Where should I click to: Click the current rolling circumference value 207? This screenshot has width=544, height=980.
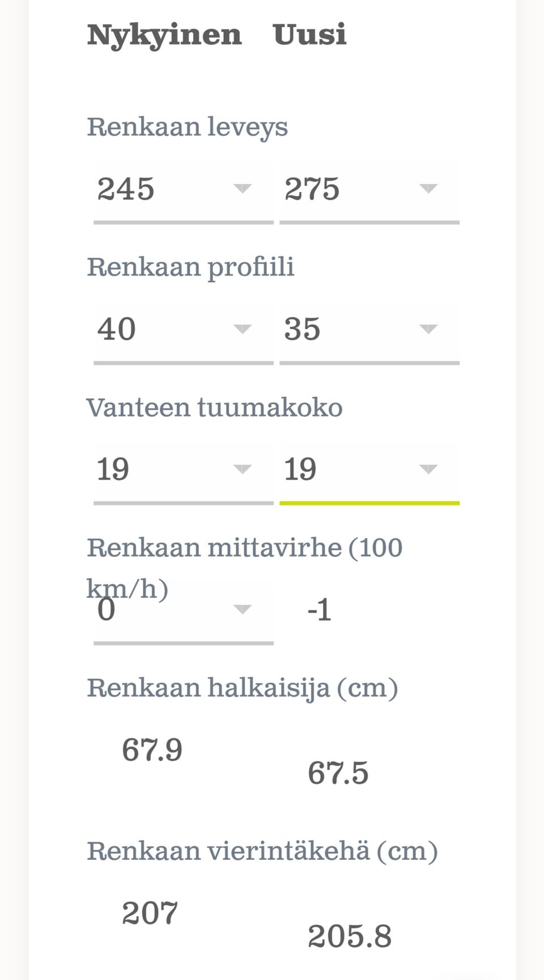pyautogui.click(x=150, y=913)
